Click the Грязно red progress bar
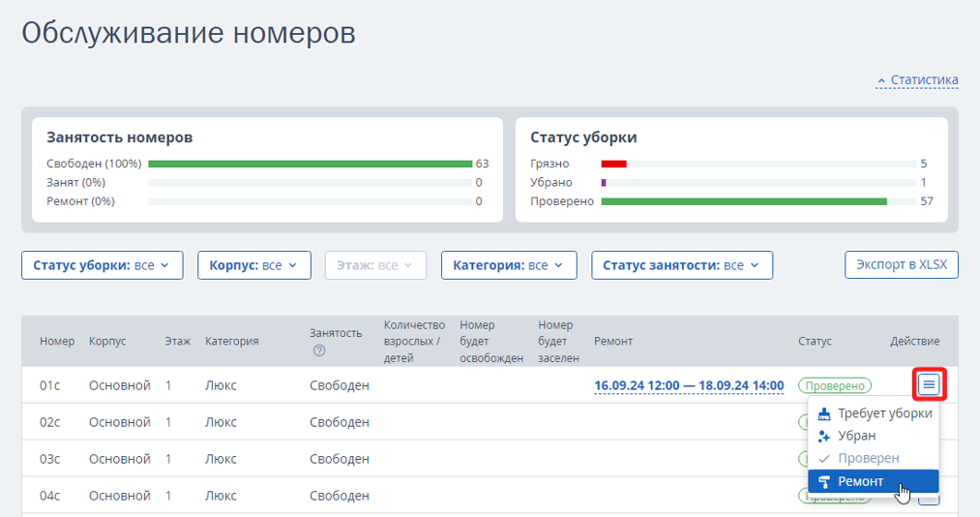 [613, 164]
